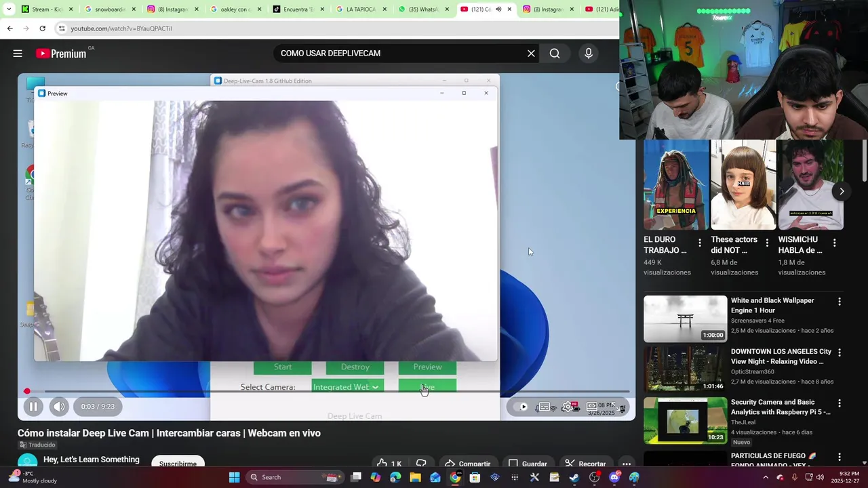This screenshot has height=488, width=868.
Task: Open WISMICHU HABLA de short thumbnail
Action: point(810,185)
